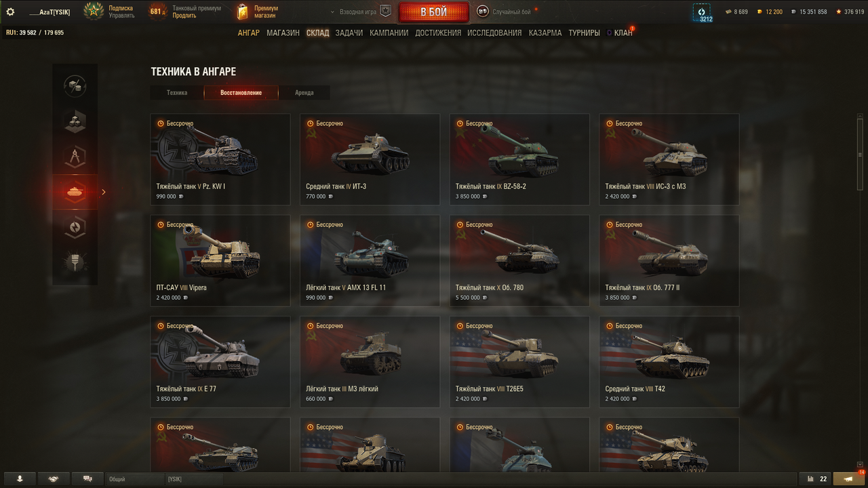Select the Тяжёлый танк IX BZ-58-2 card
The width and height of the screenshot is (868, 488).
[519, 159]
